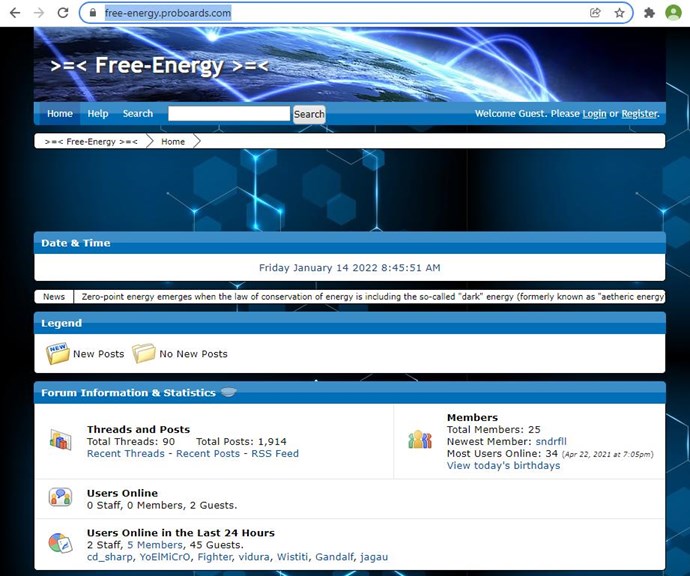Click the No New Posts folder icon

(144, 353)
